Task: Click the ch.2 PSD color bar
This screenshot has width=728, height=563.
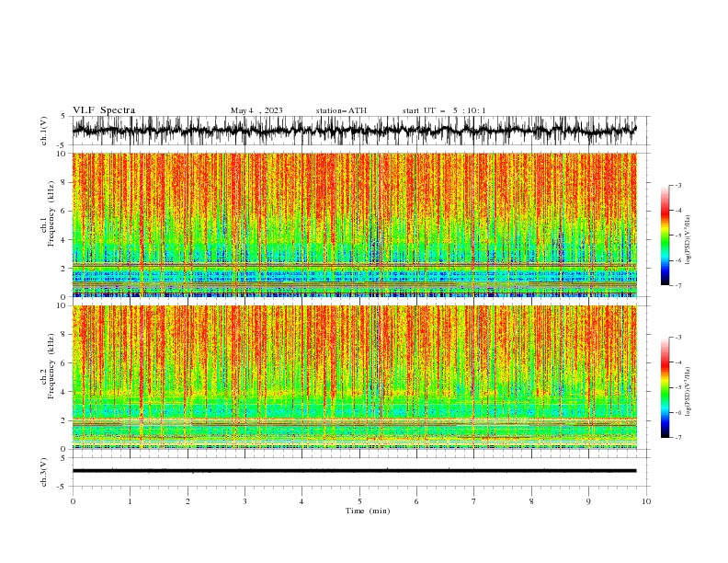Action: point(665,387)
